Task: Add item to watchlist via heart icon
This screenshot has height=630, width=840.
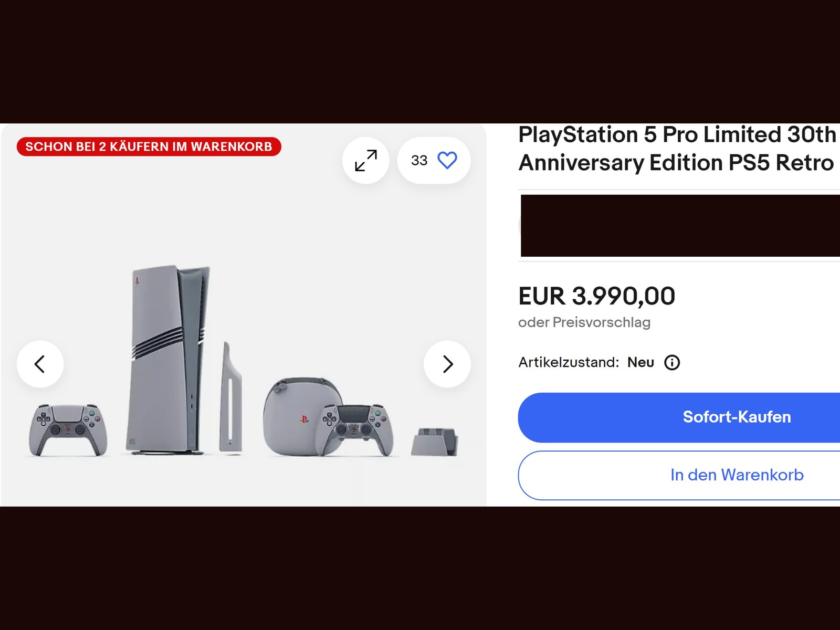Action: pyautogui.click(x=447, y=160)
